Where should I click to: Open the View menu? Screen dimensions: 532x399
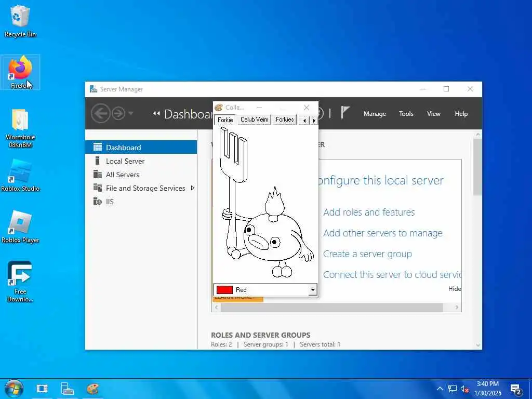point(433,114)
